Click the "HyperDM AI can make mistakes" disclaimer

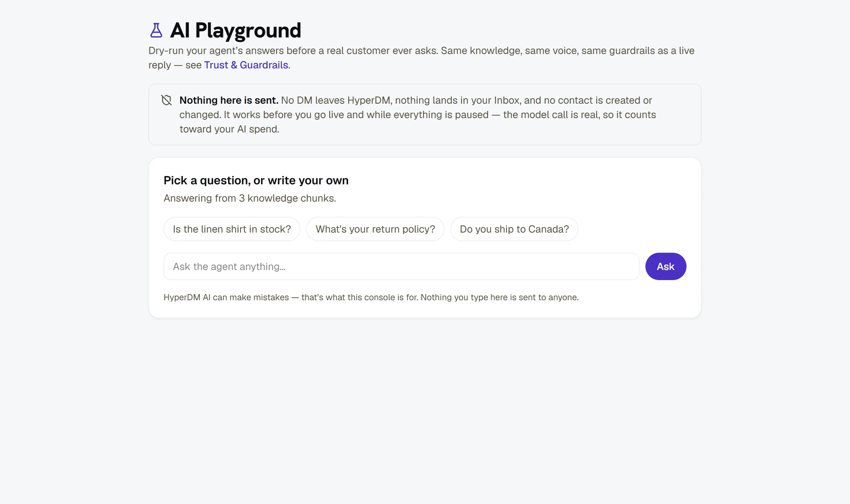click(371, 297)
